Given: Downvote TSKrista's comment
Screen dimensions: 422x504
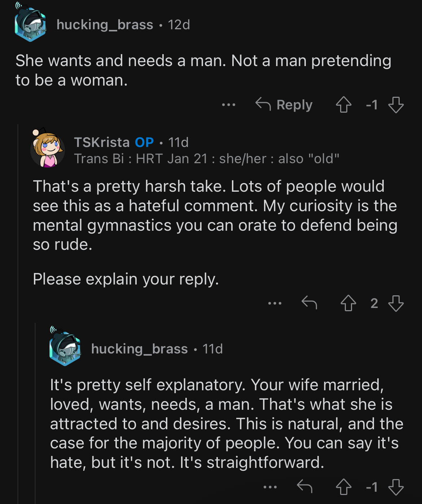Looking at the screenshot, I should pyautogui.click(x=396, y=303).
